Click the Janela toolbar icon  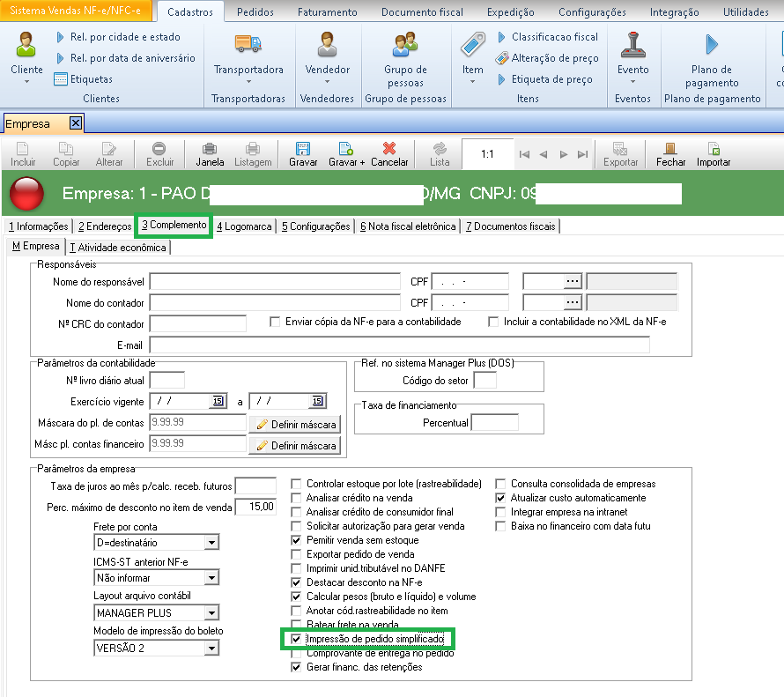coord(210,150)
